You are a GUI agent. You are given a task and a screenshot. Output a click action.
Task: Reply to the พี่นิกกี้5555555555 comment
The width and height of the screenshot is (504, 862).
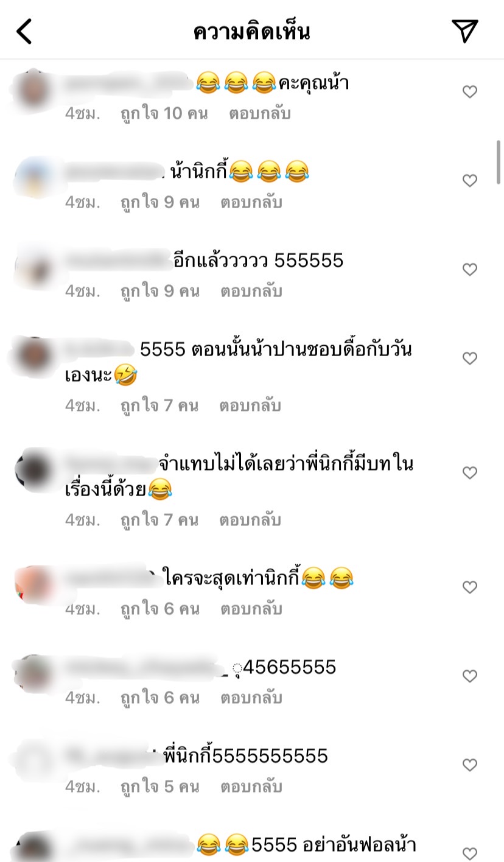(x=251, y=787)
